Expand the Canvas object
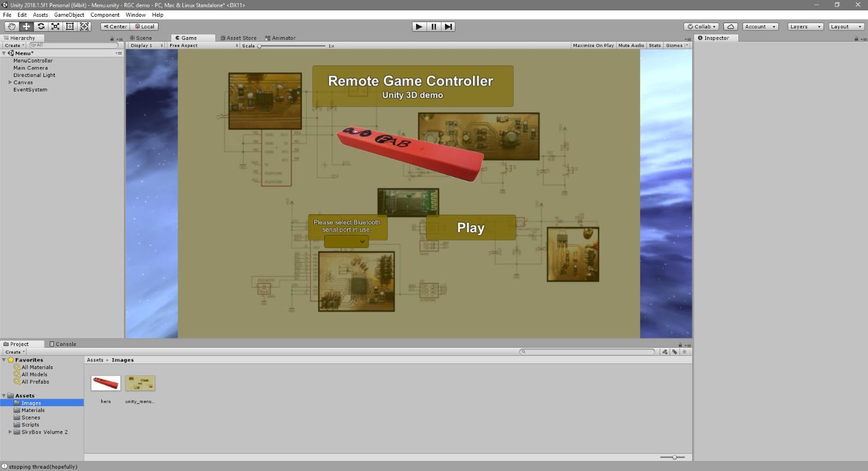868x471 pixels. (x=10, y=83)
